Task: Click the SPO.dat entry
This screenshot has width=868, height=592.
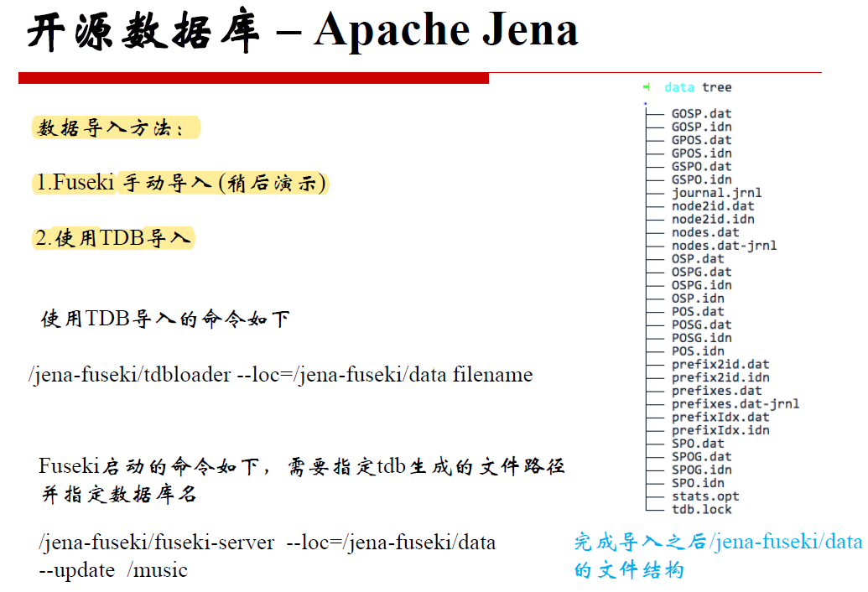Action: pos(698,444)
